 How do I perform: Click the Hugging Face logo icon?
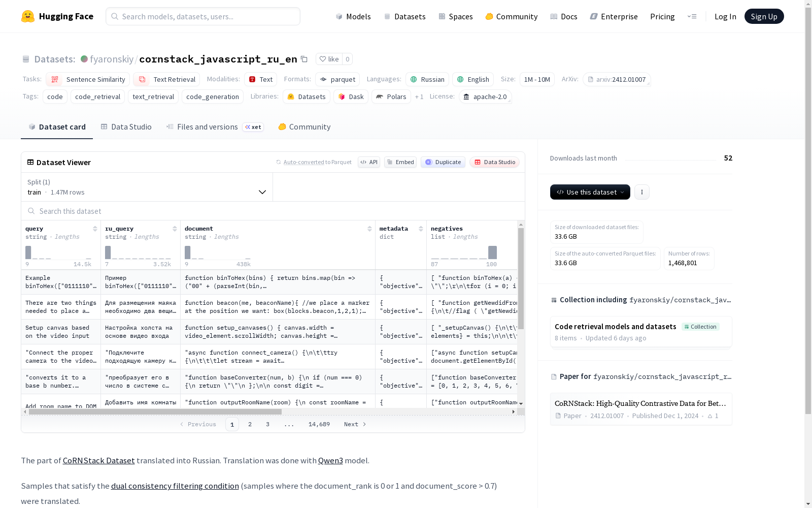[x=28, y=16]
